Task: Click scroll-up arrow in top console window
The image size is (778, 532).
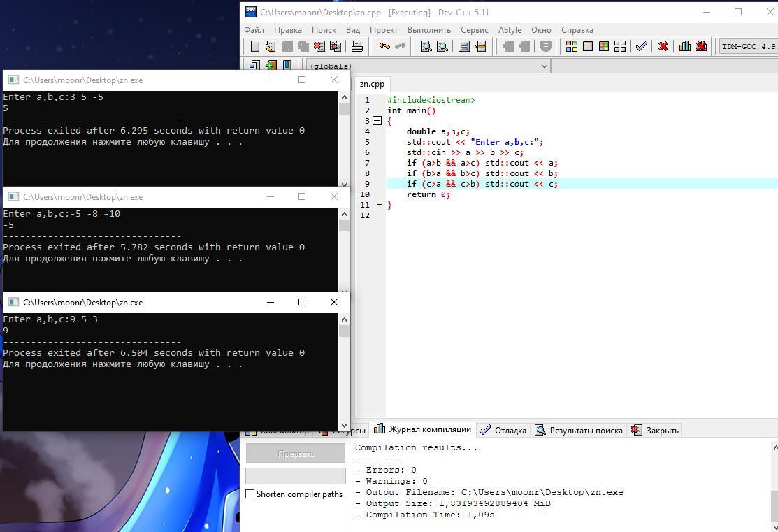Action: [x=344, y=97]
